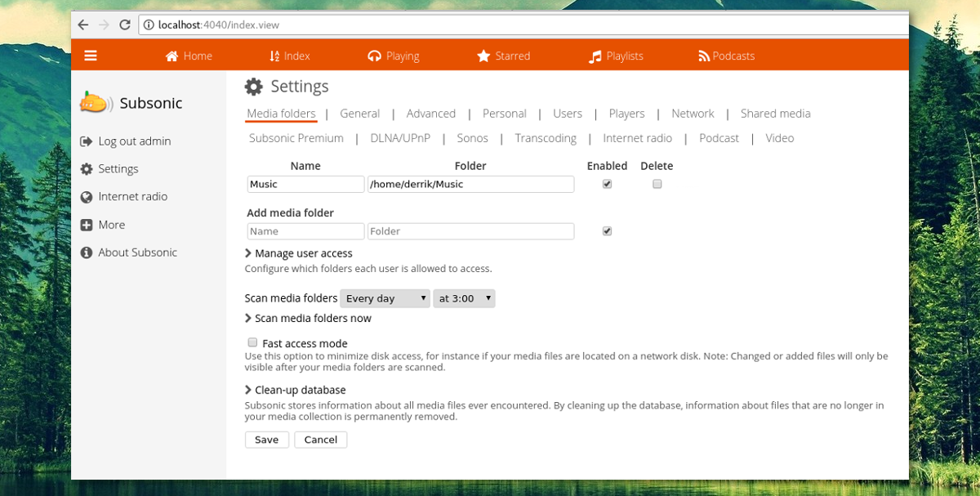This screenshot has height=496, width=980.
Task: Click the new folder Name input
Action: point(305,231)
